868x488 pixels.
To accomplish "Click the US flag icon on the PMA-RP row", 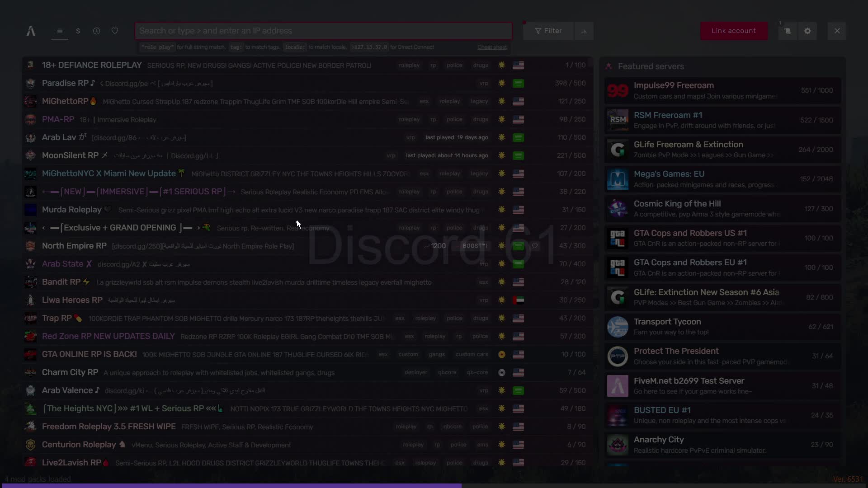I will pos(519,119).
